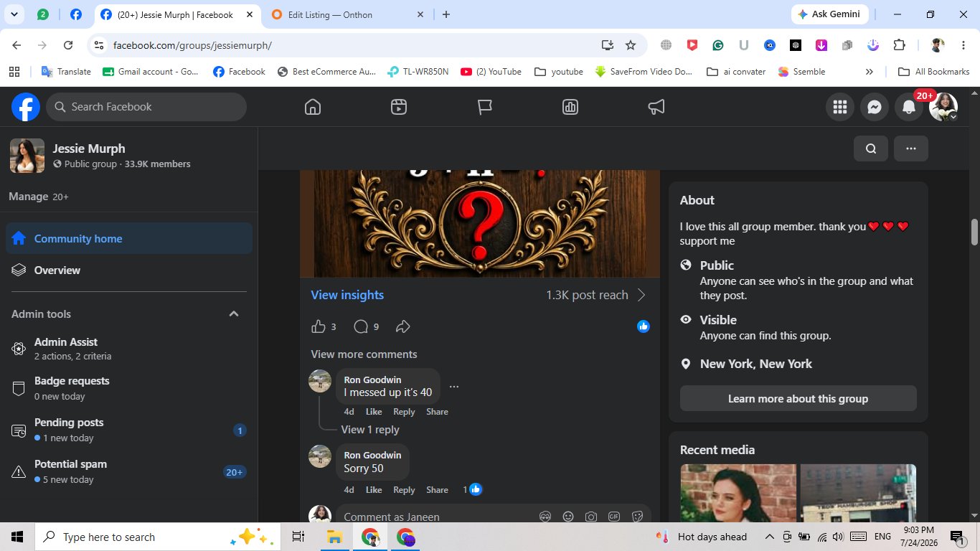Open first Recent media woman photo
This screenshot has width=980, height=551.
tap(738, 493)
